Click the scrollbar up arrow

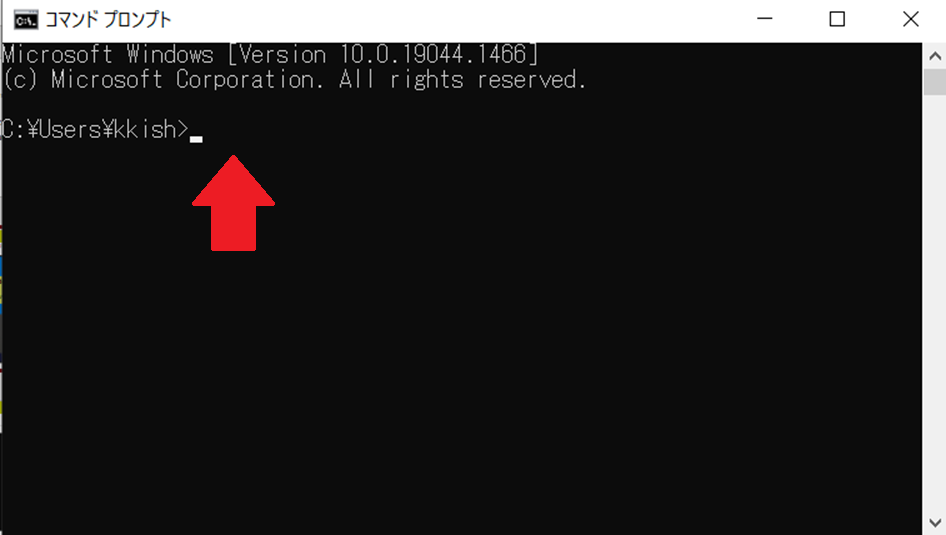pyautogui.click(x=935, y=56)
